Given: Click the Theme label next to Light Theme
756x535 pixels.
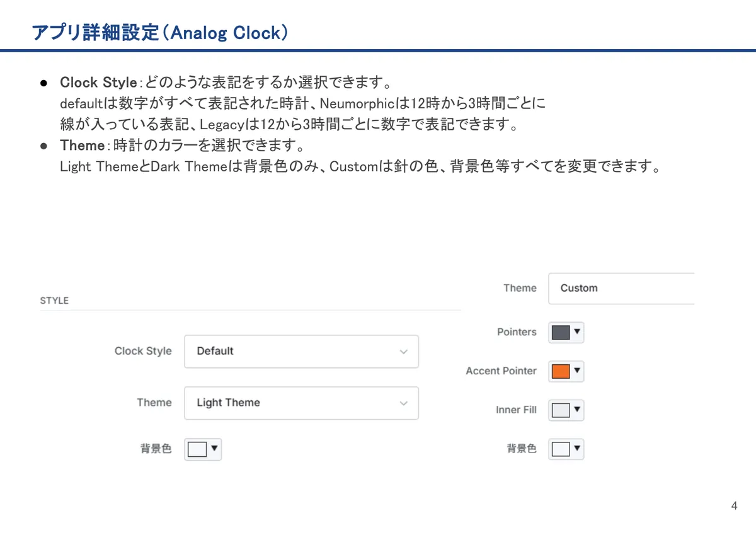Looking at the screenshot, I should 154,403.
